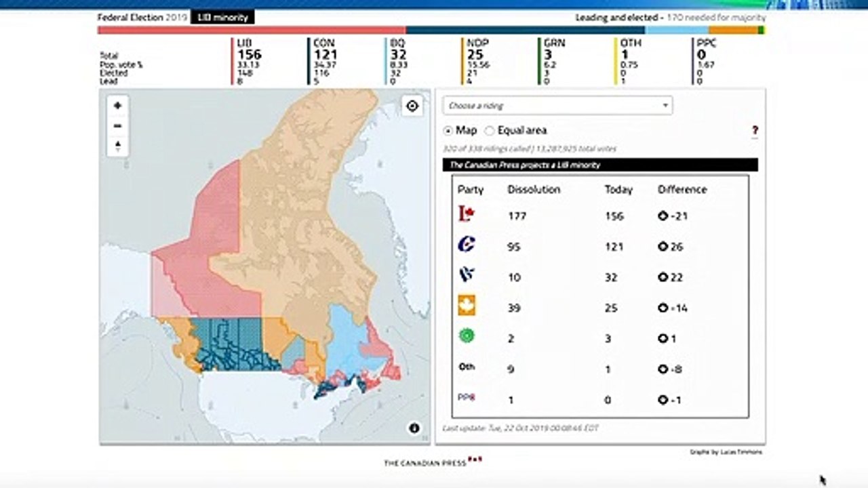Viewport: 868px width, 488px height.
Task: Click the Last update timestamp text
Action: 520,428
